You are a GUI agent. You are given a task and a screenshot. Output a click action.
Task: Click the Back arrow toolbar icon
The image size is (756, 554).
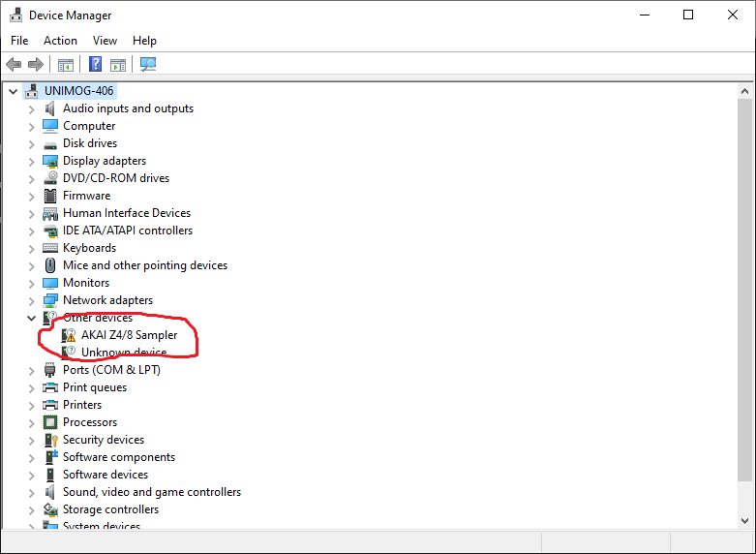click(14, 64)
